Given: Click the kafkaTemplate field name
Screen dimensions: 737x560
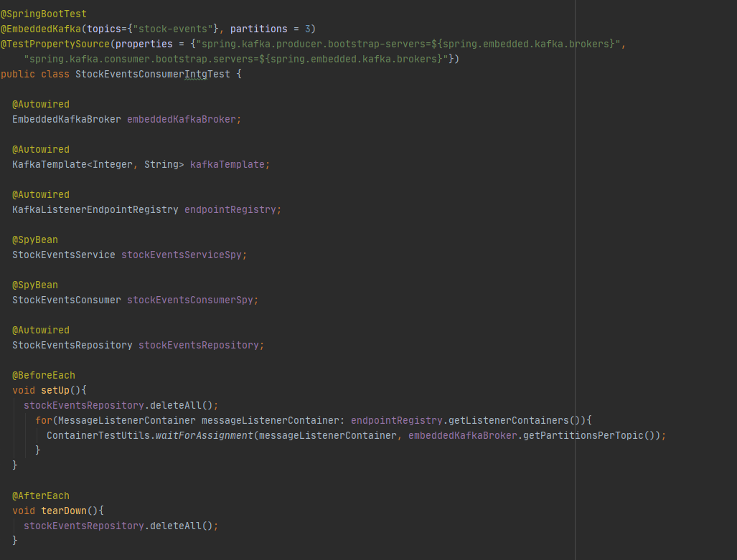Looking at the screenshot, I should click(x=227, y=164).
